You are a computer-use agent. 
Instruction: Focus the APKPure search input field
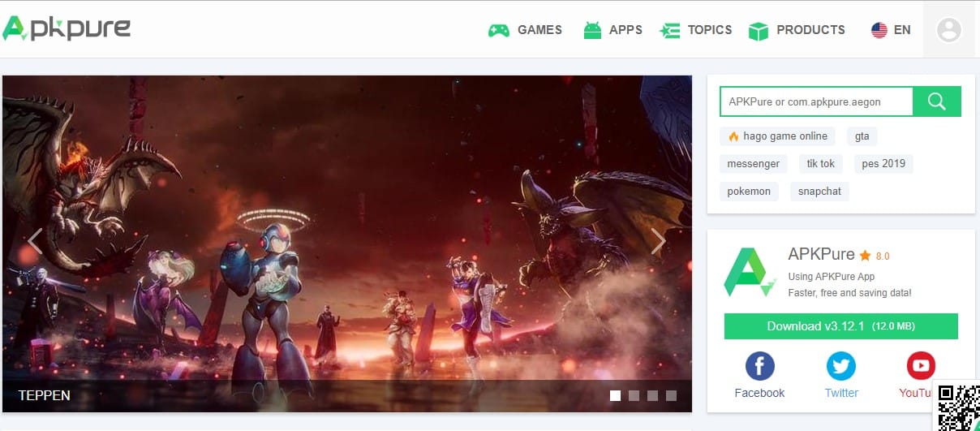click(816, 101)
